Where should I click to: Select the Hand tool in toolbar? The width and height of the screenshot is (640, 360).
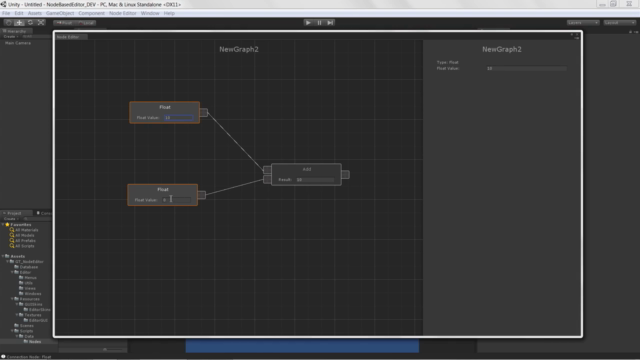(9, 23)
